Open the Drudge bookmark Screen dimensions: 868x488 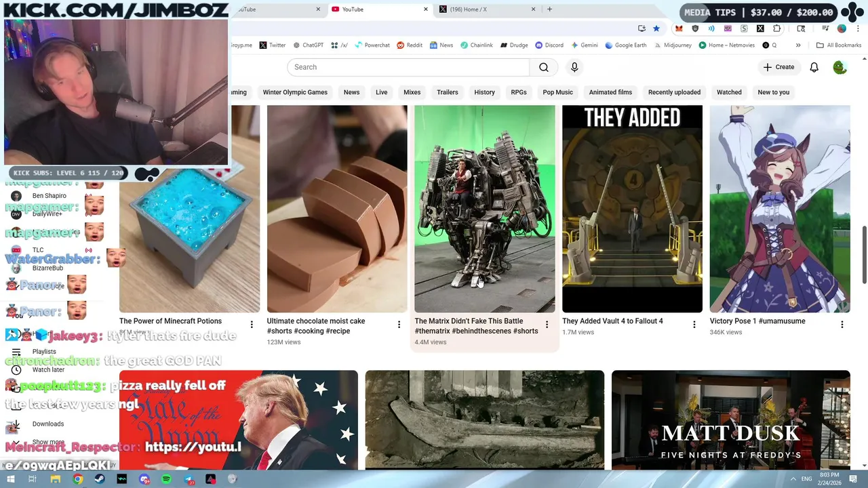pos(514,45)
